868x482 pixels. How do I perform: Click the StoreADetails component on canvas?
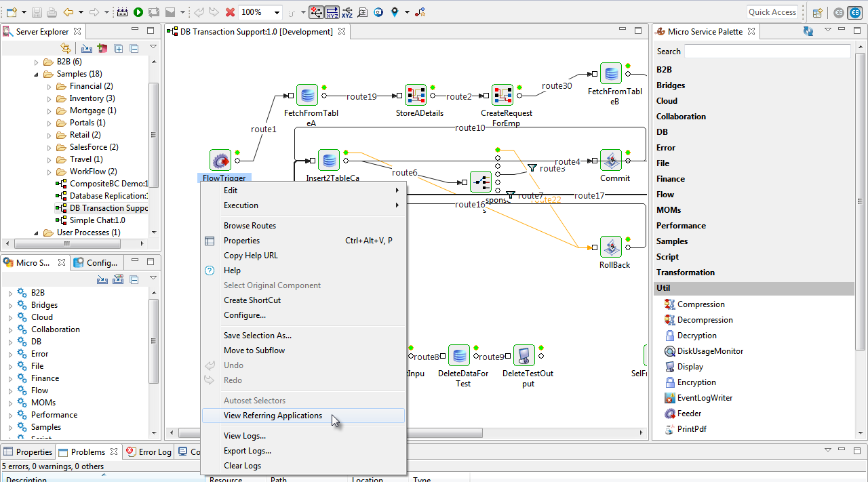tap(415, 96)
